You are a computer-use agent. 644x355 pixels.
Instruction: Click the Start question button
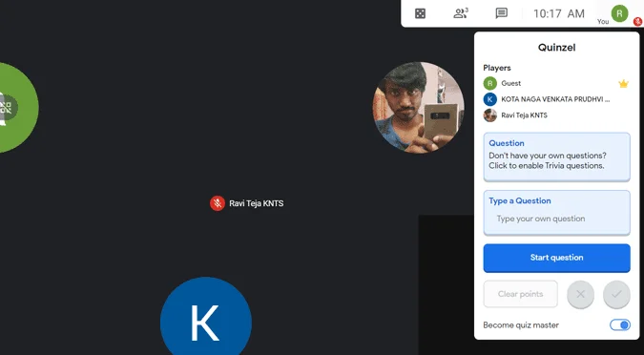pyautogui.click(x=556, y=258)
